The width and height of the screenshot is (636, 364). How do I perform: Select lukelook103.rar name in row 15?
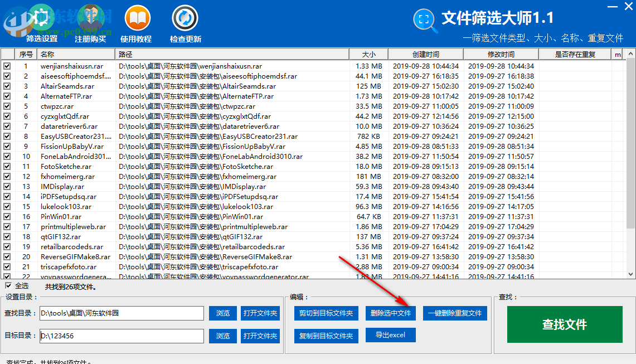tap(66, 207)
